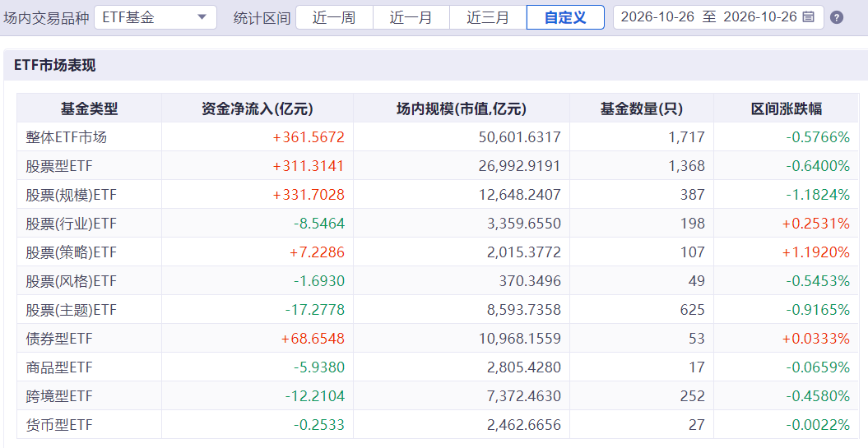Select the 股票(主题)ETF row label
Viewport: 868px width, 448px height.
(x=71, y=310)
